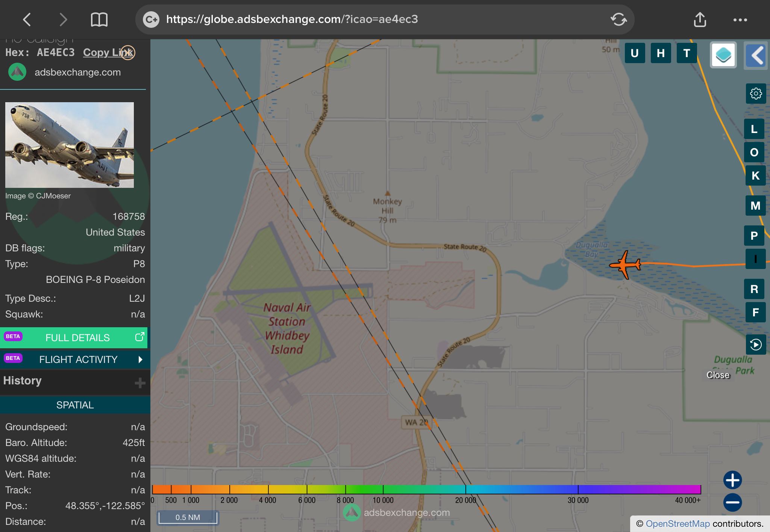The width and height of the screenshot is (770, 532).
Task: Zoom out the map with minus button
Action: [732, 502]
